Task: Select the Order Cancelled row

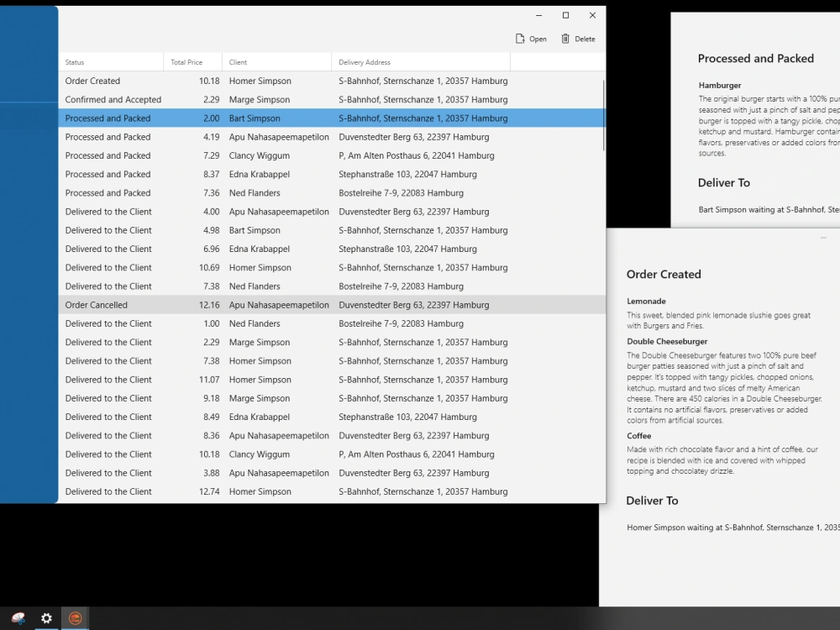Action: tap(252, 304)
